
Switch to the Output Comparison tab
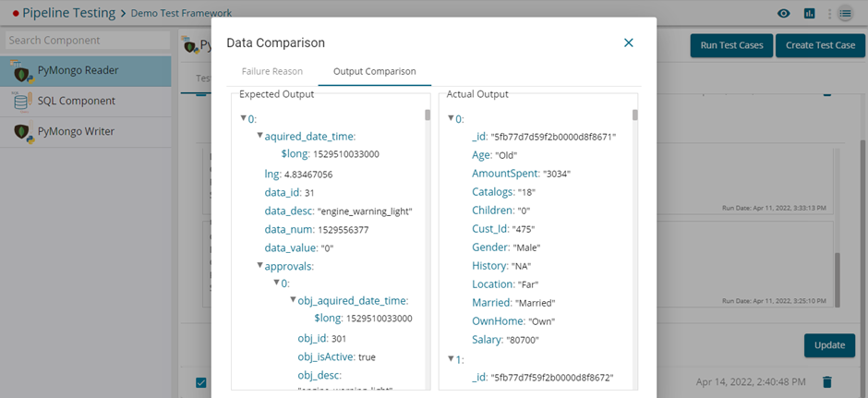374,71
